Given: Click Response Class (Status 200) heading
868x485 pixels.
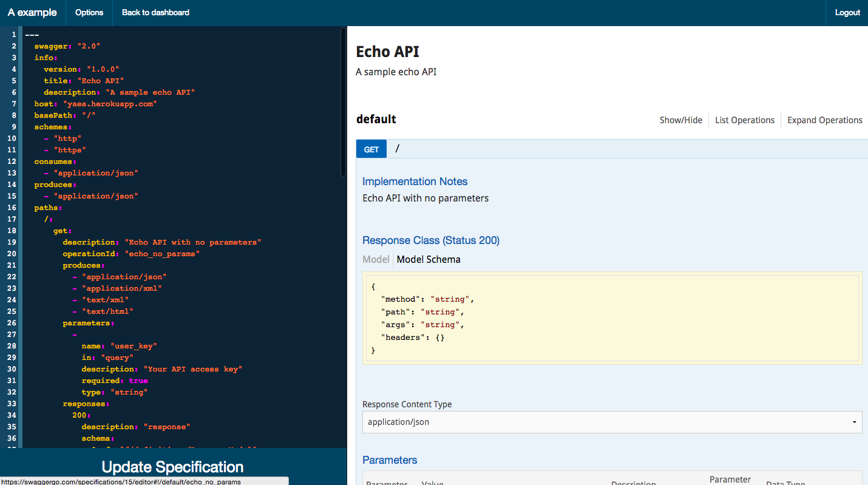Looking at the screenshot, I should [x=431, y=240].
